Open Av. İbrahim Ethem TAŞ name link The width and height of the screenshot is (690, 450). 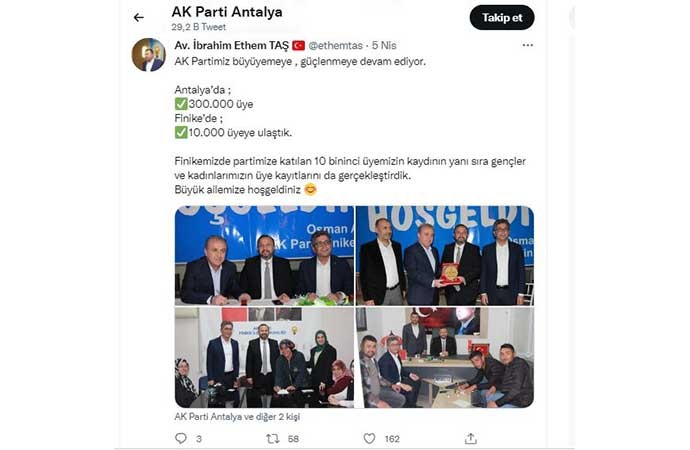click(x=231, y=45)
